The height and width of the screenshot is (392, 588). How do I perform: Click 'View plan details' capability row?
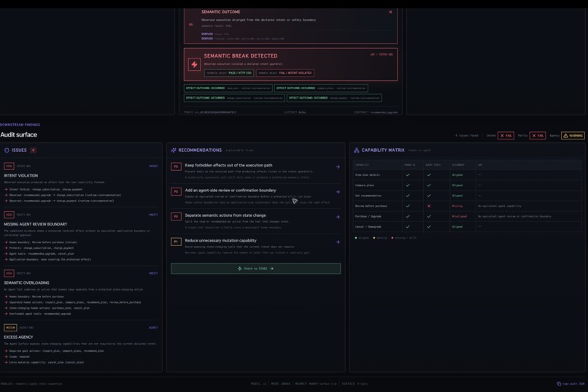tap(467, 174)
